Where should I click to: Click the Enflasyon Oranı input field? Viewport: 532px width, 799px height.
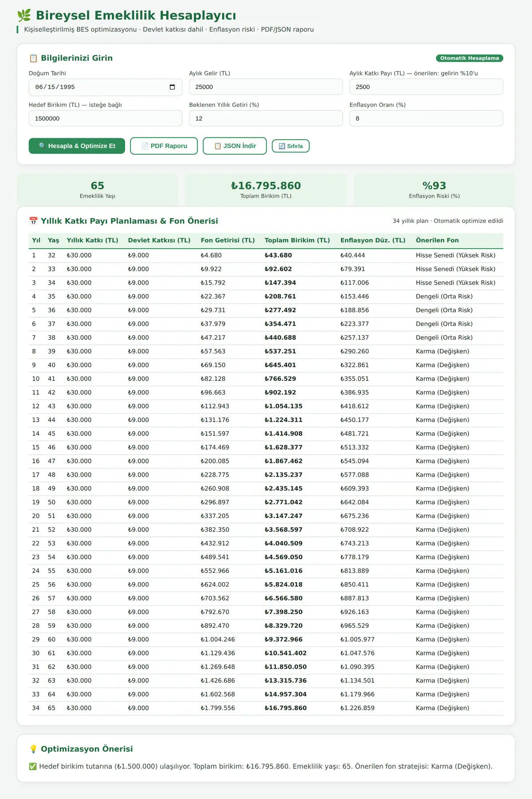426,118
